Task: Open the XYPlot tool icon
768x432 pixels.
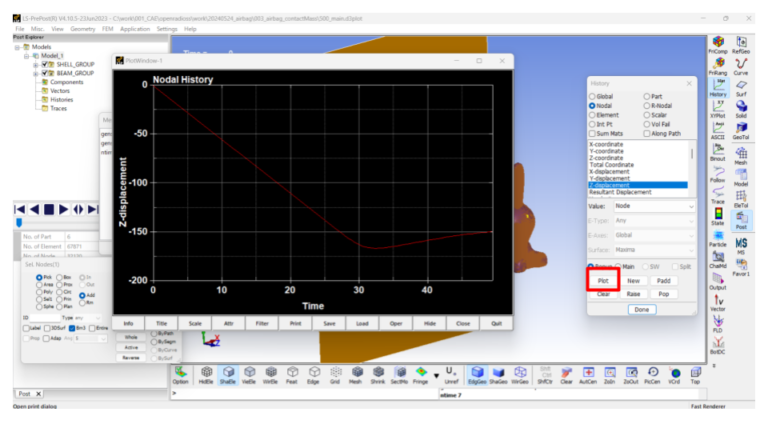Action: pyautogui.click(x=717, y=110)
